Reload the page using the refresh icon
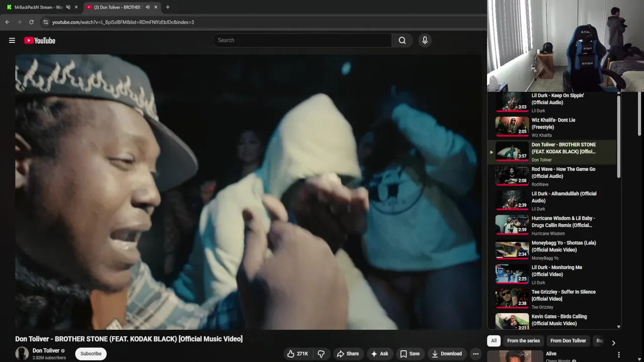644x362 pixels. pyautogui.click(x=31, y=22)
